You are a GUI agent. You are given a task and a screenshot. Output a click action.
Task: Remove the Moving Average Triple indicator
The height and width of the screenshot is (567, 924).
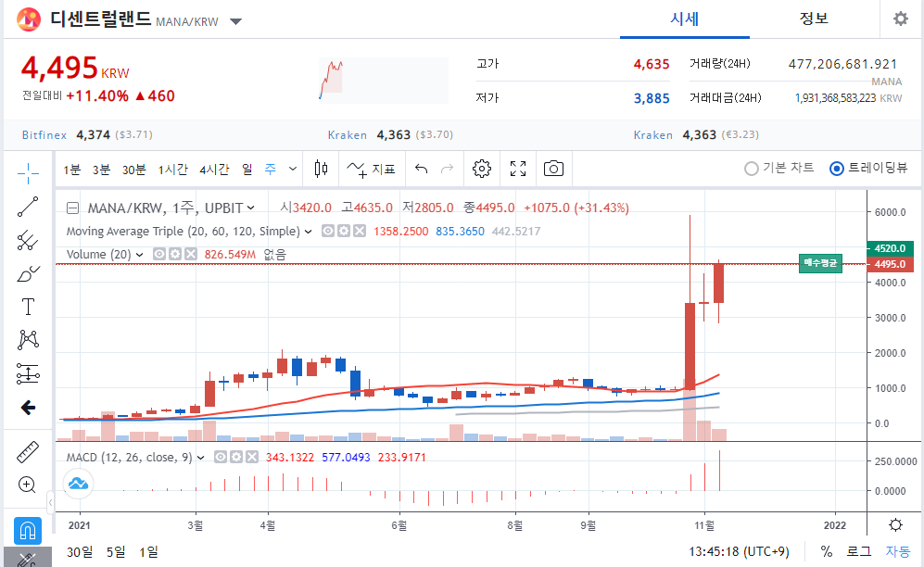(x=360, y=231)
